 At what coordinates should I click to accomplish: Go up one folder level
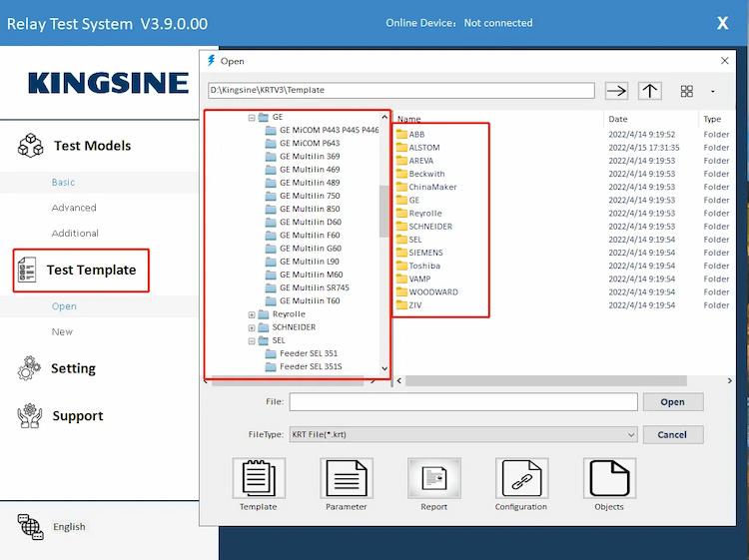(x=650, y=91)
